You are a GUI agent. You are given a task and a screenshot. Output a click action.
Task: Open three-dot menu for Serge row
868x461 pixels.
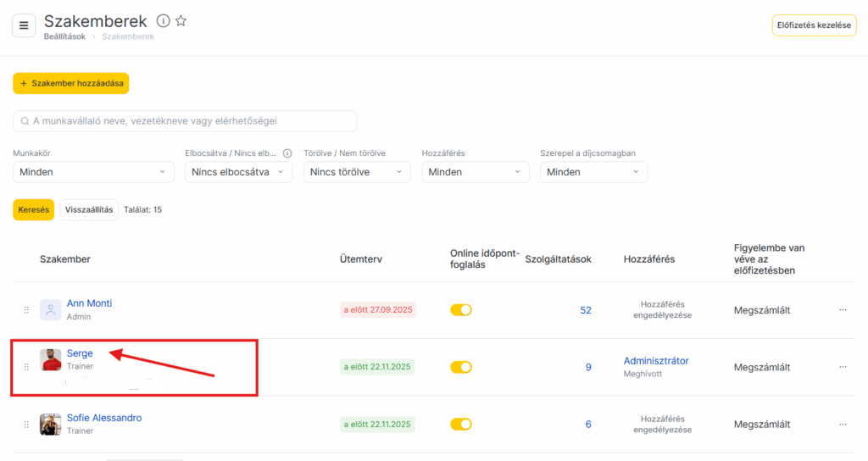pos(843,367)
